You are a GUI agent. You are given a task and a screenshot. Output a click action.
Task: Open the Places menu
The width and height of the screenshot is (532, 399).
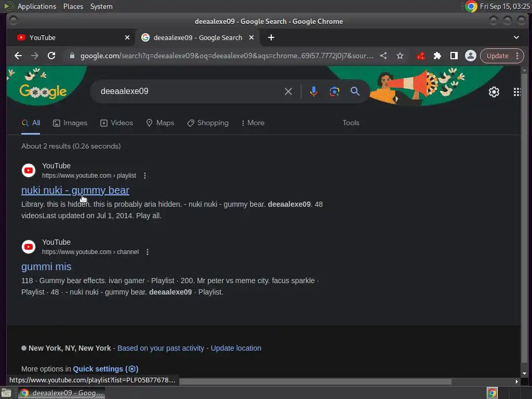click(73, 6)
